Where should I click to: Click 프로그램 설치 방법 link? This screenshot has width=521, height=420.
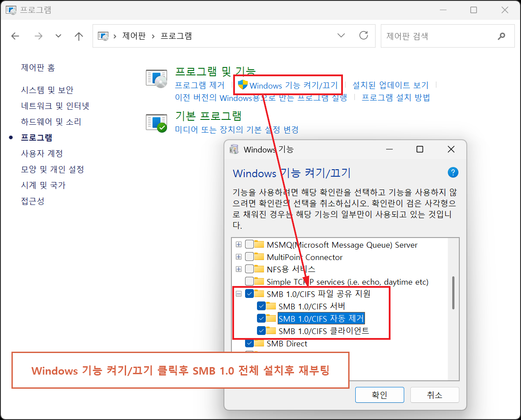click(396, 98)
